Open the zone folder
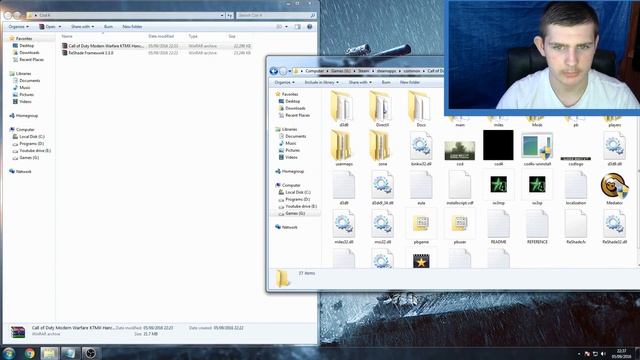The width and height of the screenshot is (640, 360). 382,146
